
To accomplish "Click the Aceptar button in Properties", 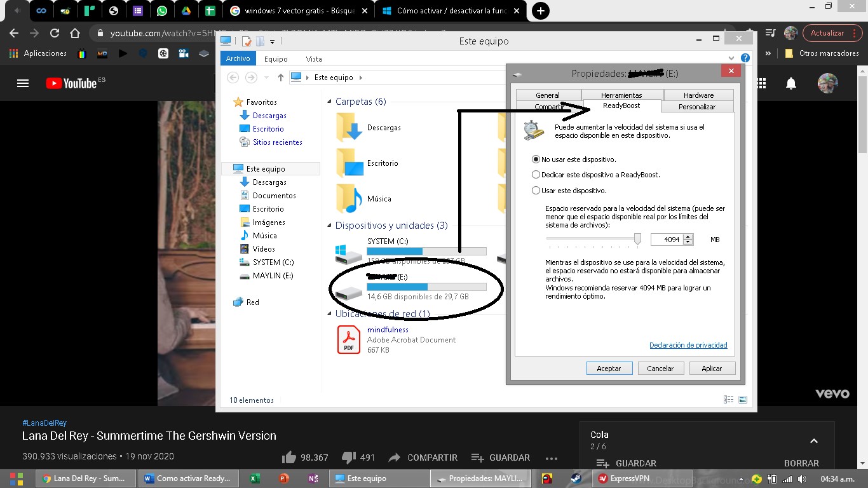I will (609, 368).
